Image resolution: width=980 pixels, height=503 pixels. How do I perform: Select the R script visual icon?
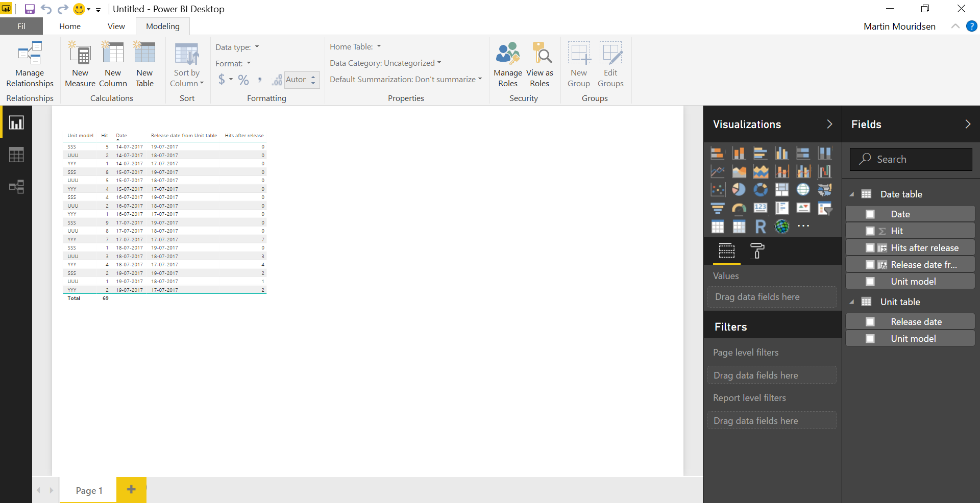761,227
